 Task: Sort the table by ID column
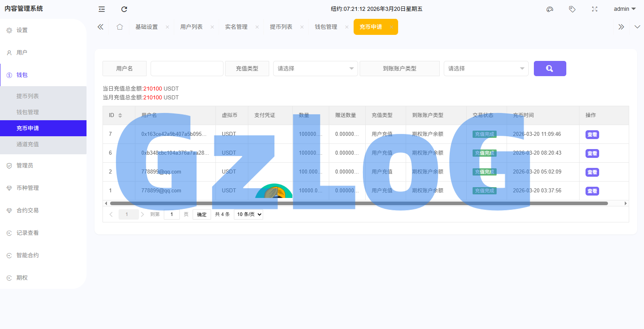120,115
